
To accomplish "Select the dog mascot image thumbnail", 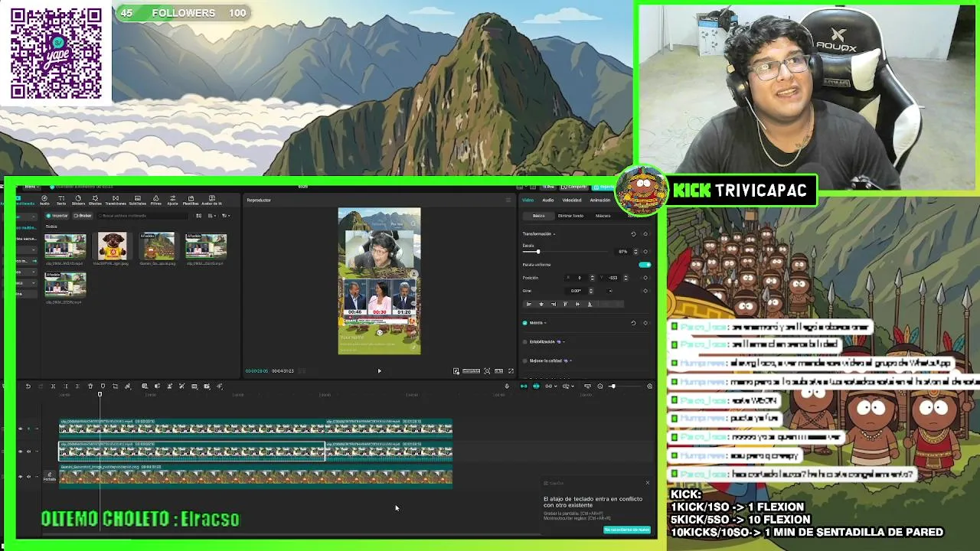I will (112, 246).
